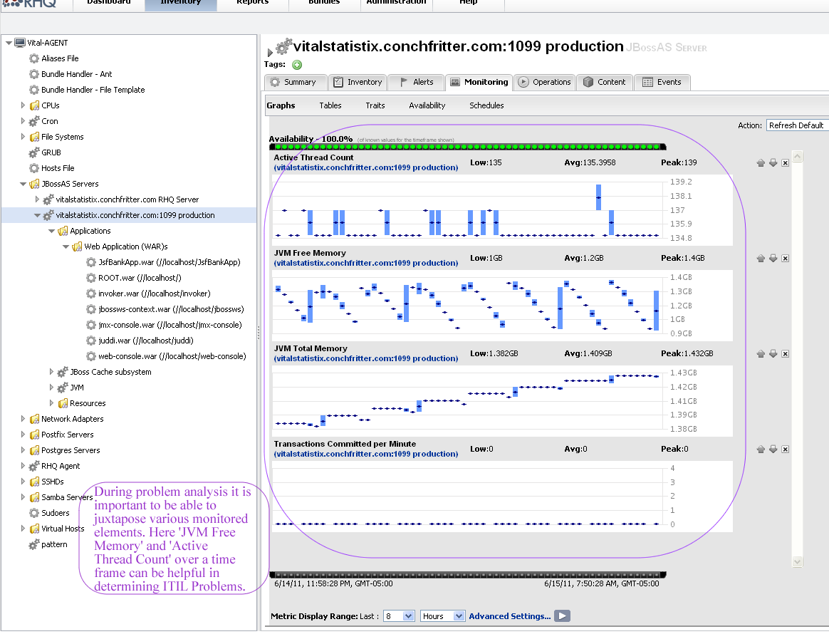Collapse the Vital-AGENT tree root
Screen dimensions: 829x644
(x=9, y=43)
